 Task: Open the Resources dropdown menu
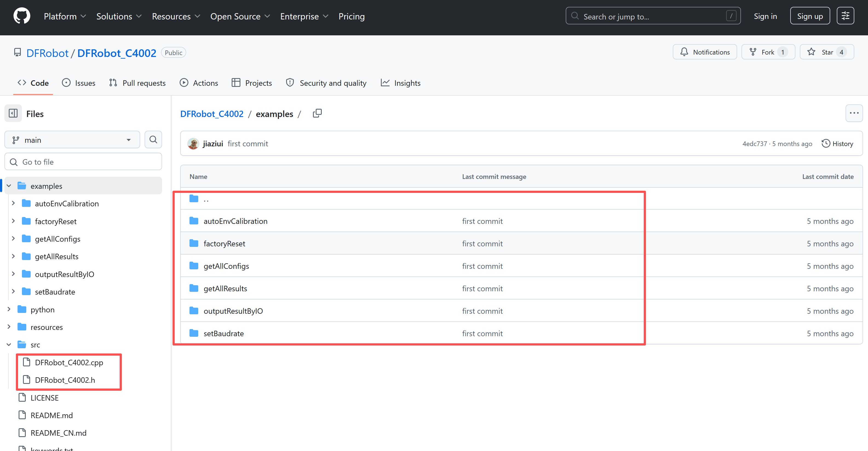pyautogui.click(x=176, y=16)
